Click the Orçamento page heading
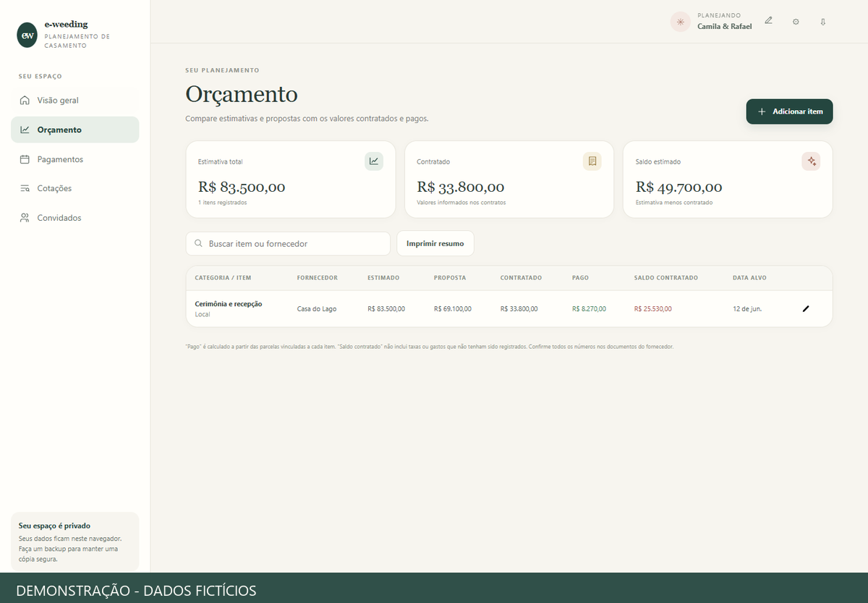The width and height of the screenshot is (868, 603). coord(242,95)
